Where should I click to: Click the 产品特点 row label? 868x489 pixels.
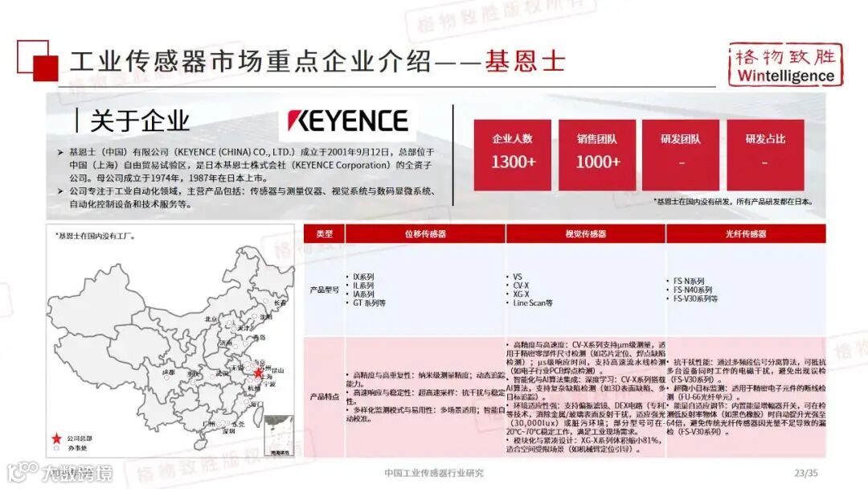pyautogui.click(x=325, y=397)
